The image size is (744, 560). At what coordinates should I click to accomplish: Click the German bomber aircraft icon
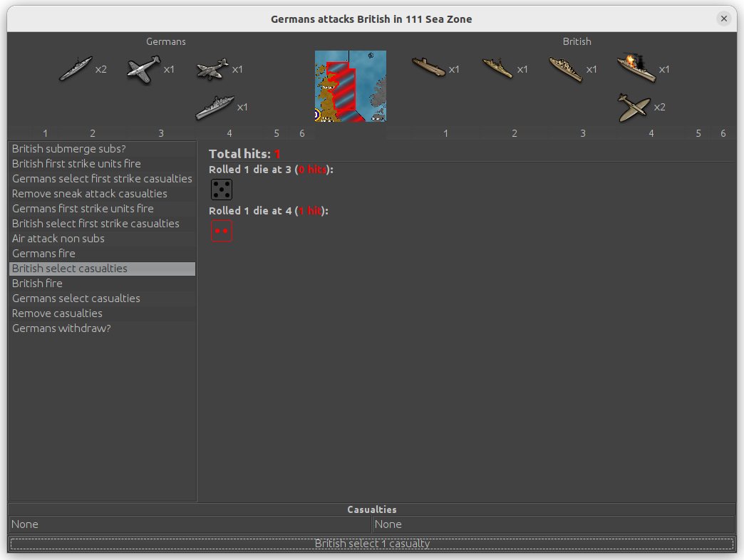[212, 69]
